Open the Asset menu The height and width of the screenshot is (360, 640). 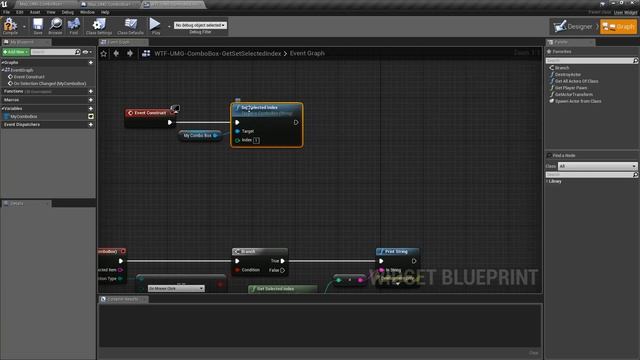point(35,12)
